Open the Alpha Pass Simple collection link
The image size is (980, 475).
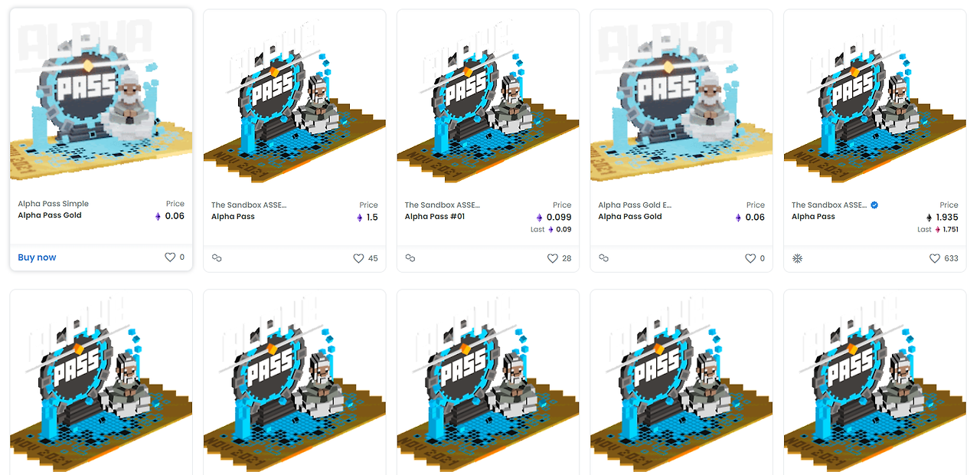pyautogui.click(x=54, y=204)
